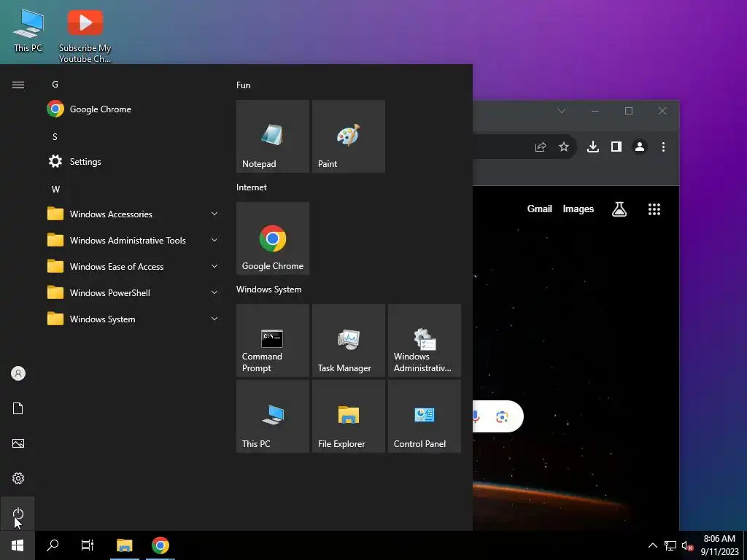Start voice search microphone icon
The image size is (747, 560).
(x=476, y=417)
